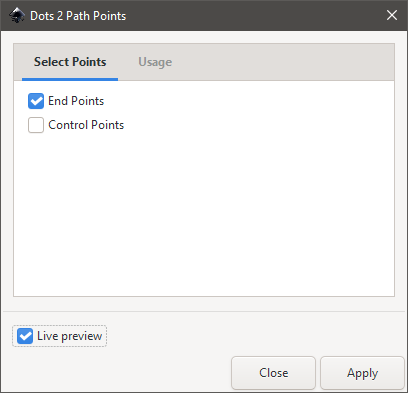Enable the Control Points checkbox
Screen dimensions: 408x393
[x=36, y=125]
